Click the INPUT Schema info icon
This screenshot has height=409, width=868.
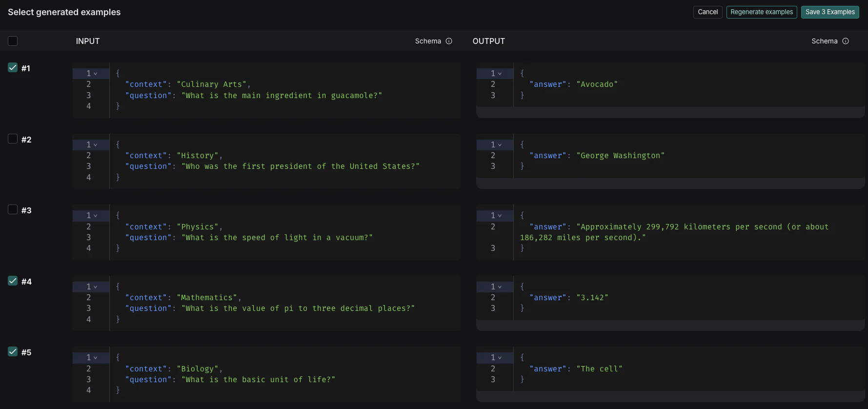pyautogui.click(x=449, y=41)
